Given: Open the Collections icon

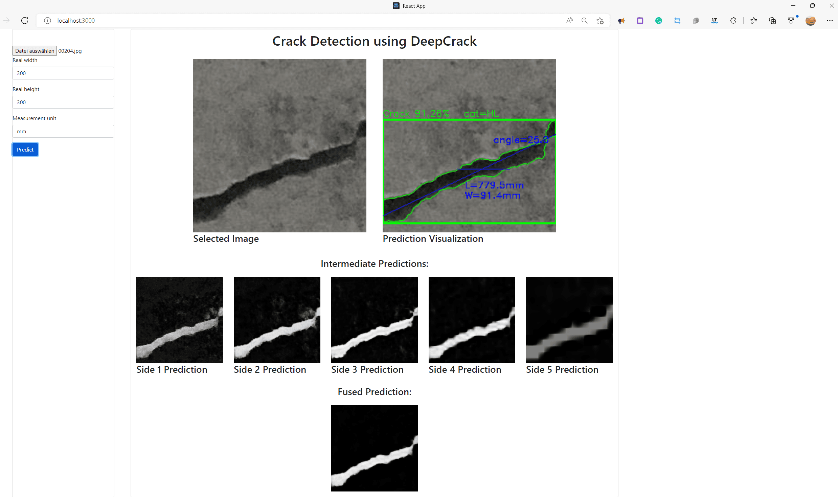Looking at the screenshot, I should (772, 21).
